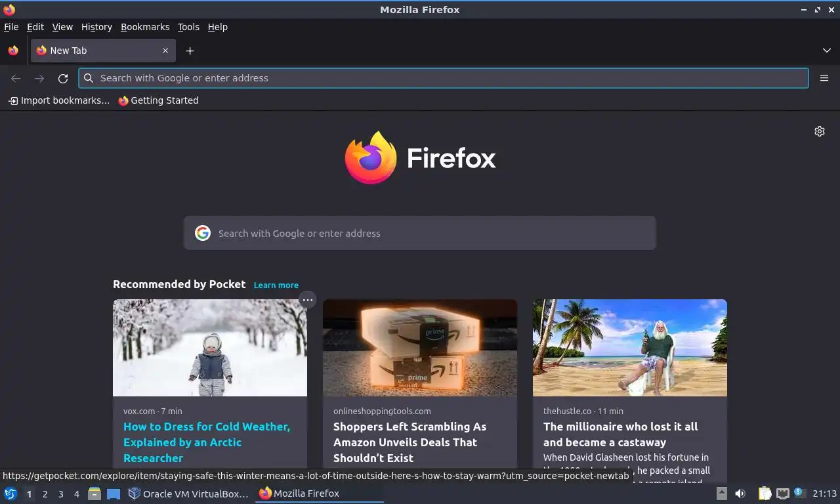This screenshot has height=504, width=840.
Task: Click the update notification tray icon
Action: coord(799,492)
